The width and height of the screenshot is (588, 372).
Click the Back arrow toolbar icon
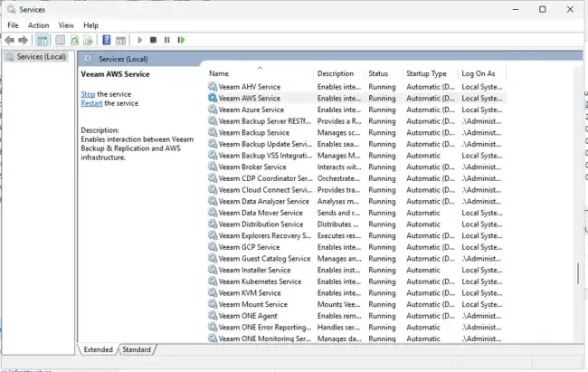click(9, 40)
